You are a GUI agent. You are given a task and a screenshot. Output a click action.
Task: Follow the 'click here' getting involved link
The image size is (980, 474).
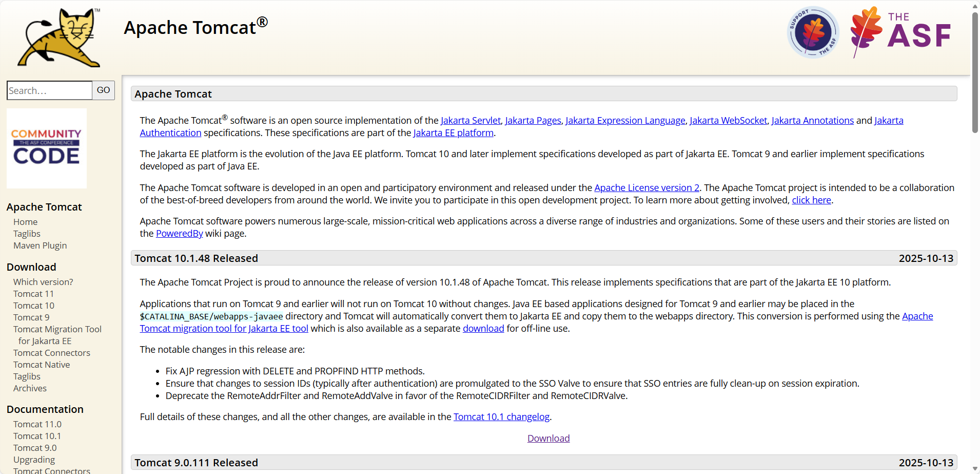[812, 200]
